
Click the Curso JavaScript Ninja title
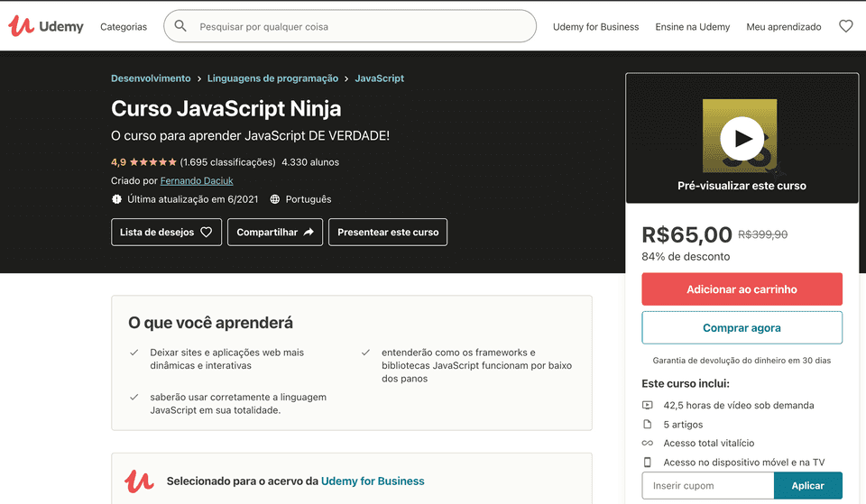click(x=226, y=108)
